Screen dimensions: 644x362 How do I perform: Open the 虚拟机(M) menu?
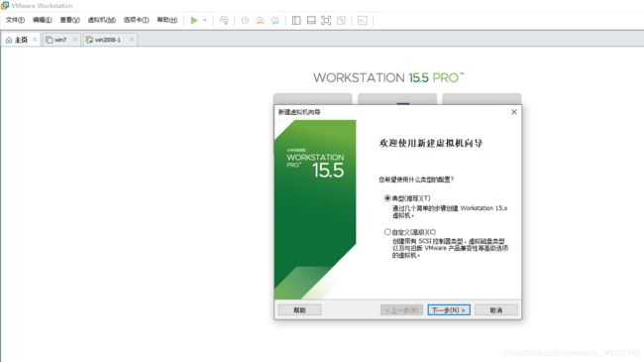pyautogui.click(x=102, y=20)
